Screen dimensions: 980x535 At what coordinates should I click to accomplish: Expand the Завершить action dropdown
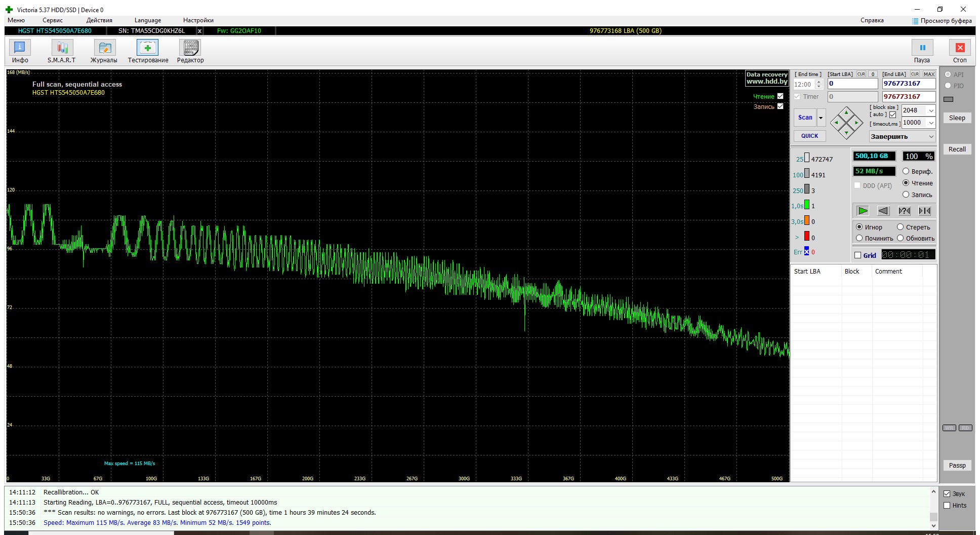[x=931, y=137]
